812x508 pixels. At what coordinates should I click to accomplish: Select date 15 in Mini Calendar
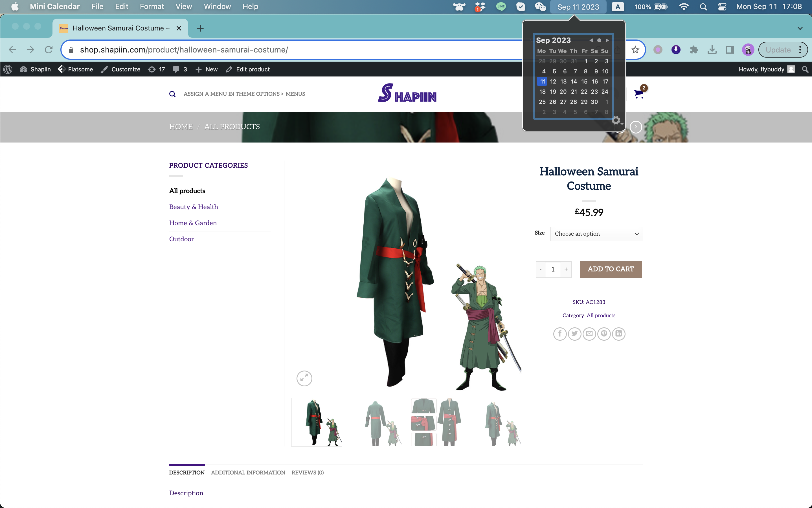pos(584,81)
